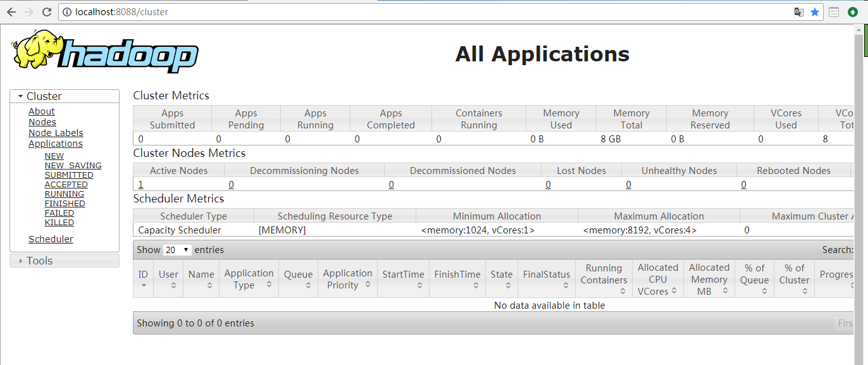
Task: Bookmark this page with the star icon
Action: click(815, 12)
